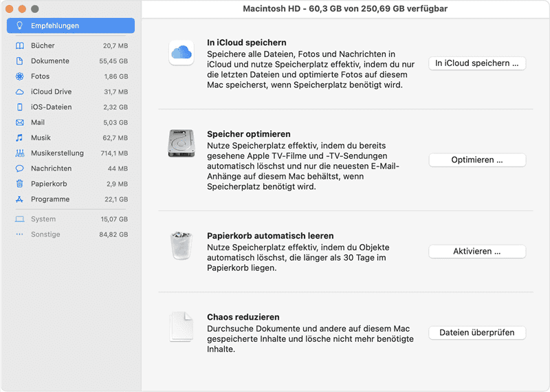Open the Papierkorb label in sidebar
550x392 pixels.
click(49, 184)
